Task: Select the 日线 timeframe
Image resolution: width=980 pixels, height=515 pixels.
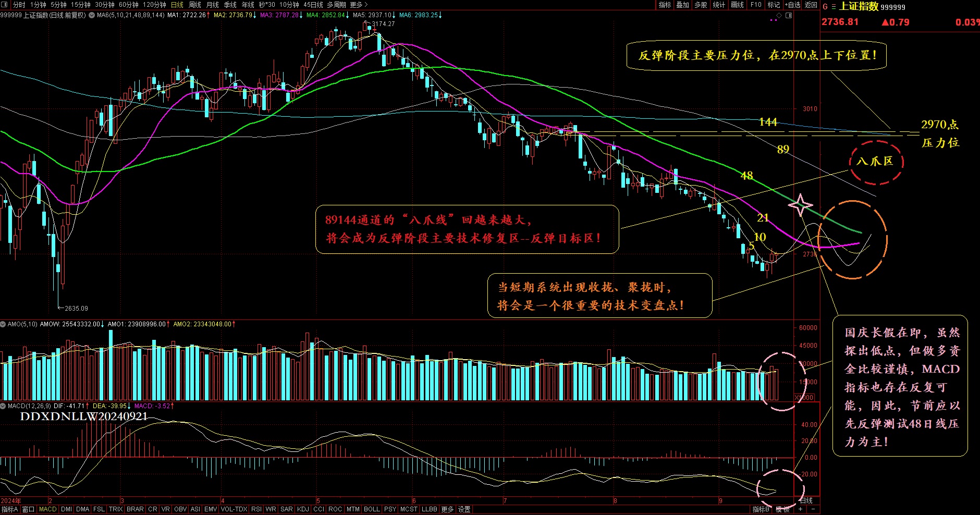Action: pos(177,5)
